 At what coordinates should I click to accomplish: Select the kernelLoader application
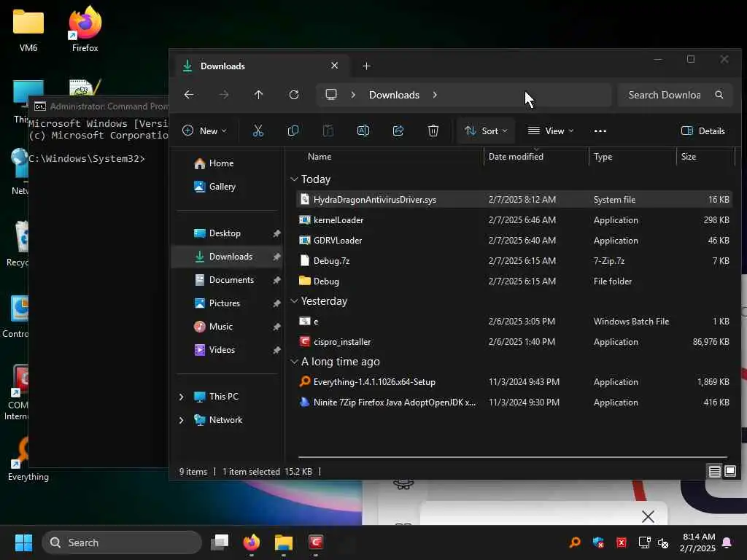coord(514,220)
